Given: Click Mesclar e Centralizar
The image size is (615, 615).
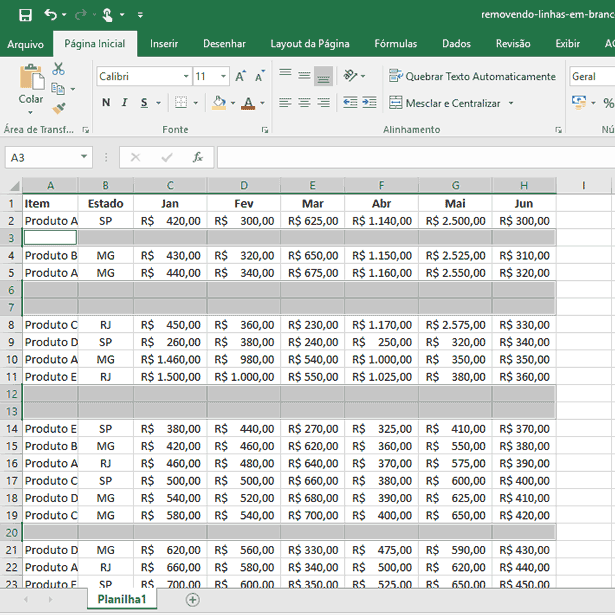Looking at the screenshot, I should 445,103.
